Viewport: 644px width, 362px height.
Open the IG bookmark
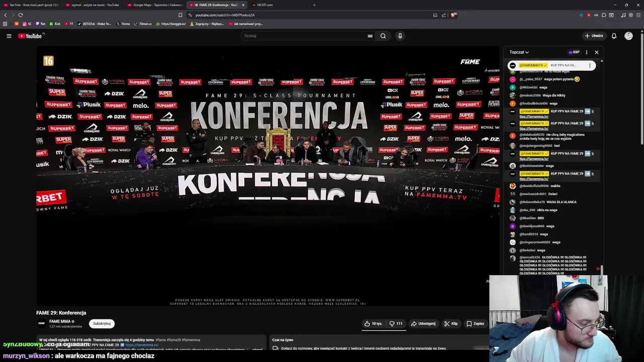(x=27, y=24)
